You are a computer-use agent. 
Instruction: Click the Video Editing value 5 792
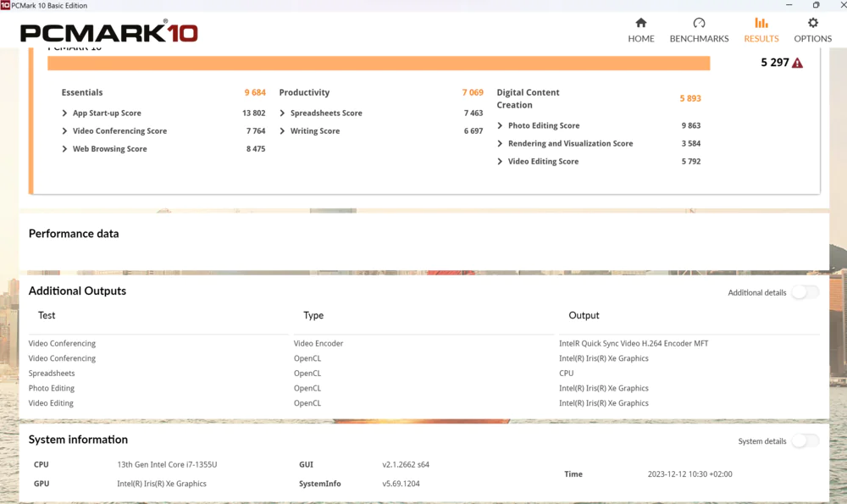pyautogui.click(x=691, y=161)
